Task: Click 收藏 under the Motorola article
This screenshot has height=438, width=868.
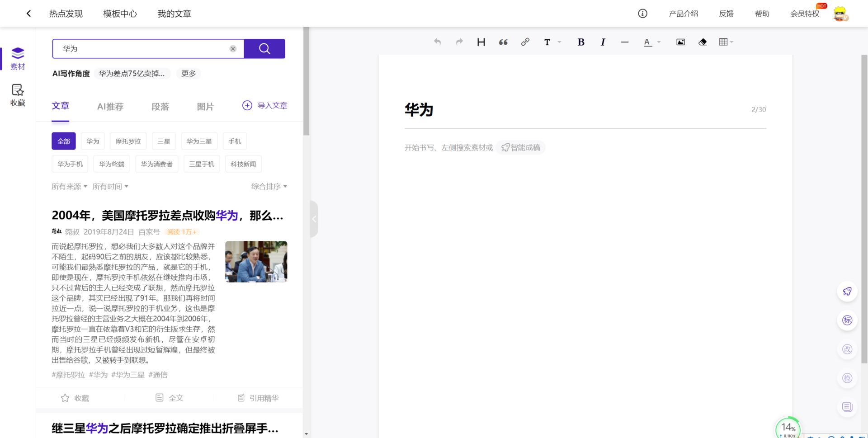Action: pyautogui.click(x=75, y=398)
